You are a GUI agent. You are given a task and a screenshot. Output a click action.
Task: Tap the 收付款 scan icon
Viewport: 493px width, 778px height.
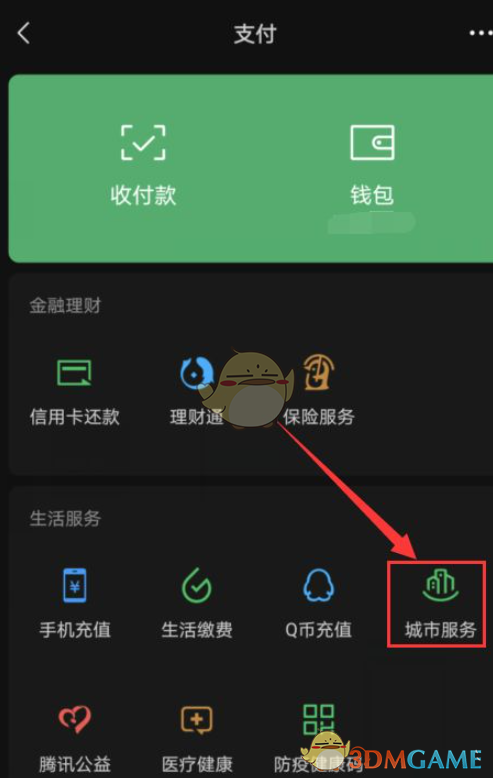[143, 142]
